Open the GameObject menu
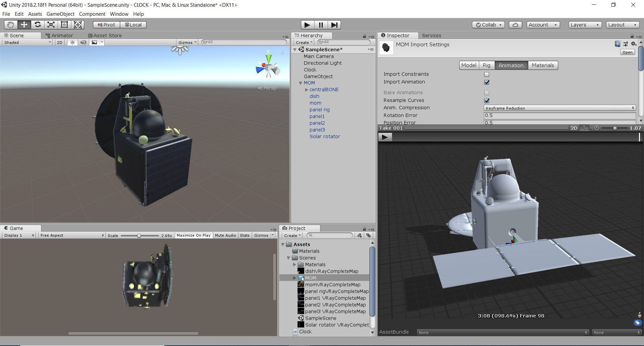The height and width of the screenshot is (346, 644). tap(60, 14)
